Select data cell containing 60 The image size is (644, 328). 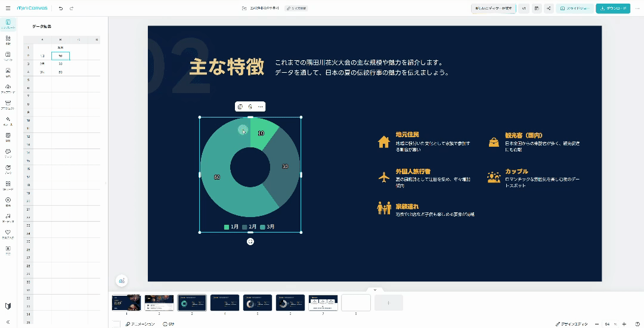click(60, 72)
